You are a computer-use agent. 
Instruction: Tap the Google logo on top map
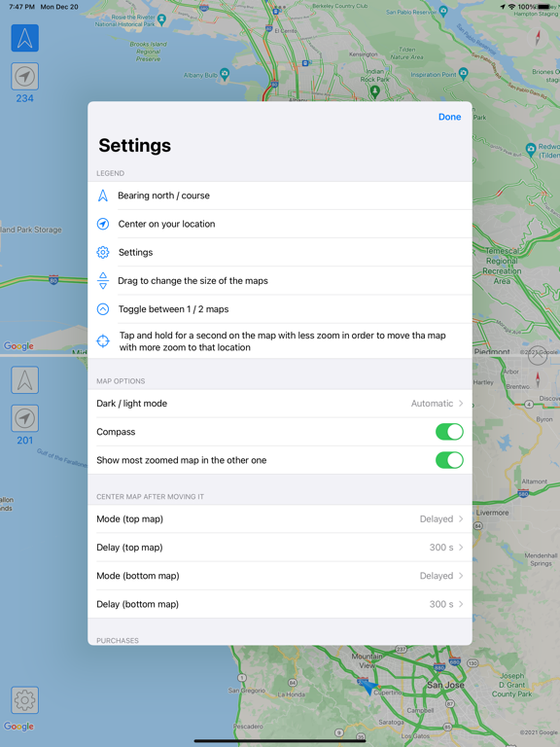coord(19,346)
